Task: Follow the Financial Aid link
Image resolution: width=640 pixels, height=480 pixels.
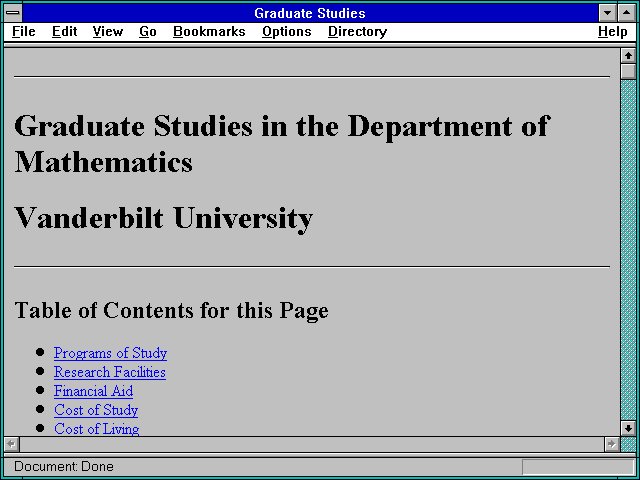Action: [x=93, y=391]
